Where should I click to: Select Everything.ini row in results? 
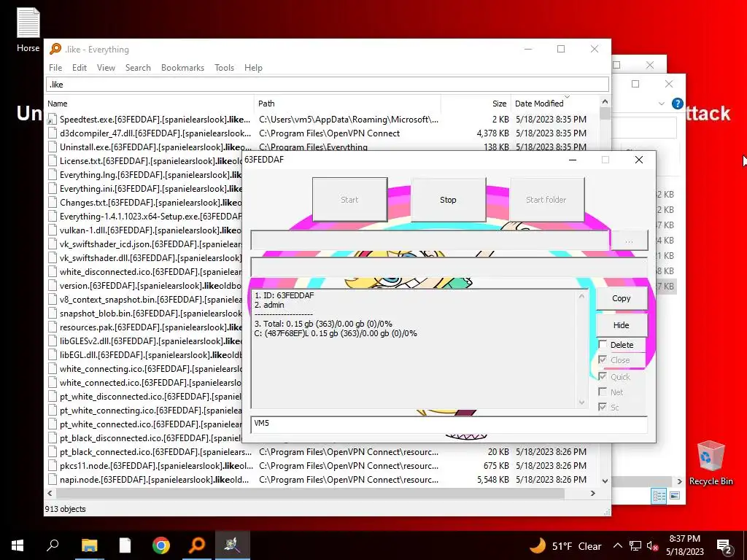click(145, 189)
